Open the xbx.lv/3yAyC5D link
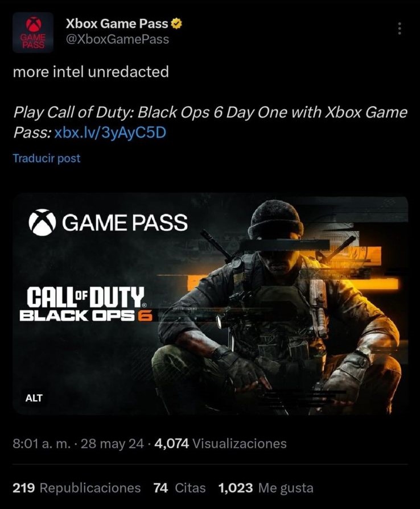Screen dimensions: 420x509 tap(110, 133)
